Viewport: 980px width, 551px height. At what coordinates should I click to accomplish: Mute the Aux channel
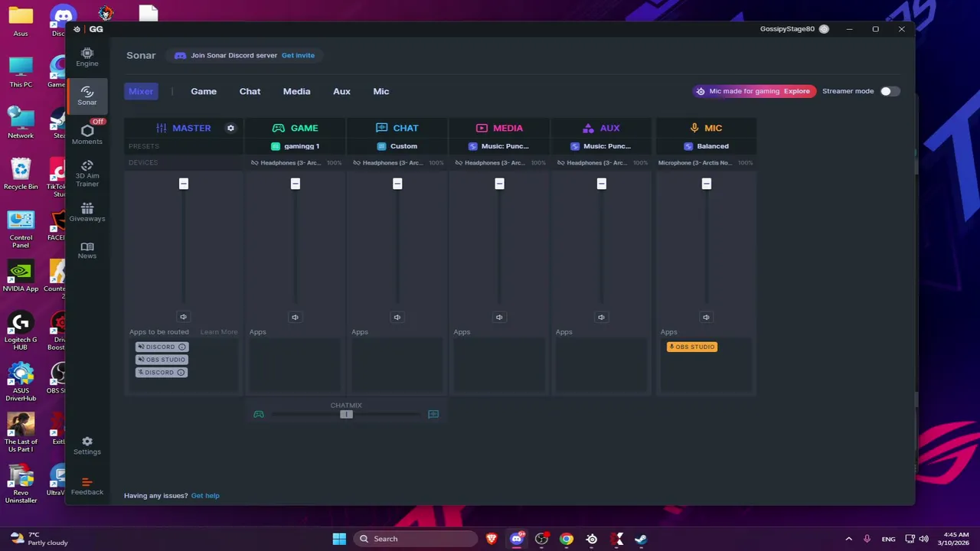[x=601, y=317]
